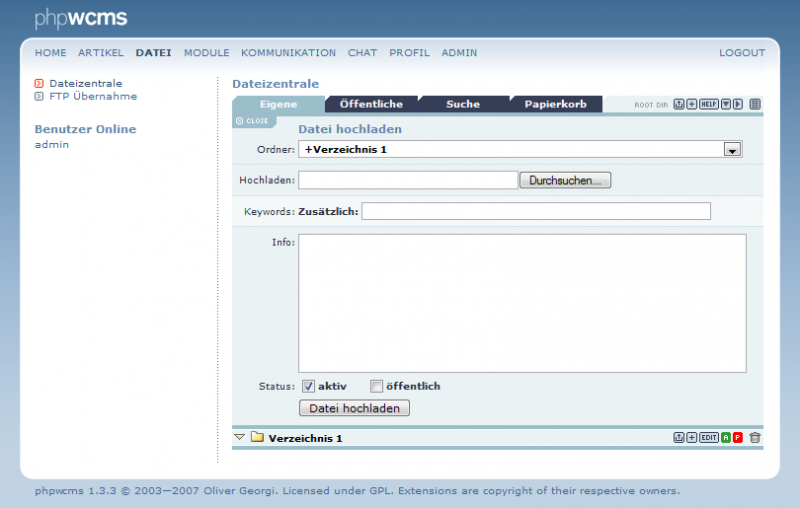800x508 pixels.
Task: Collapse the Verzeichnis 1 folder triangle
Action: click(x=240, y=437)
